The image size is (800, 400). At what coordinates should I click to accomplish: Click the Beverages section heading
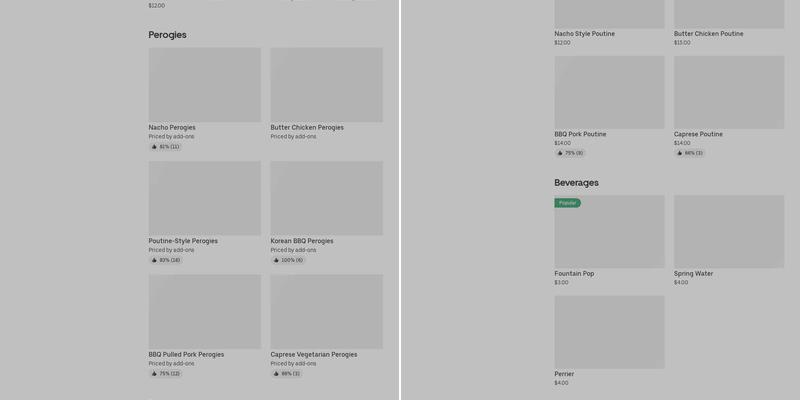tap(576, 183)
